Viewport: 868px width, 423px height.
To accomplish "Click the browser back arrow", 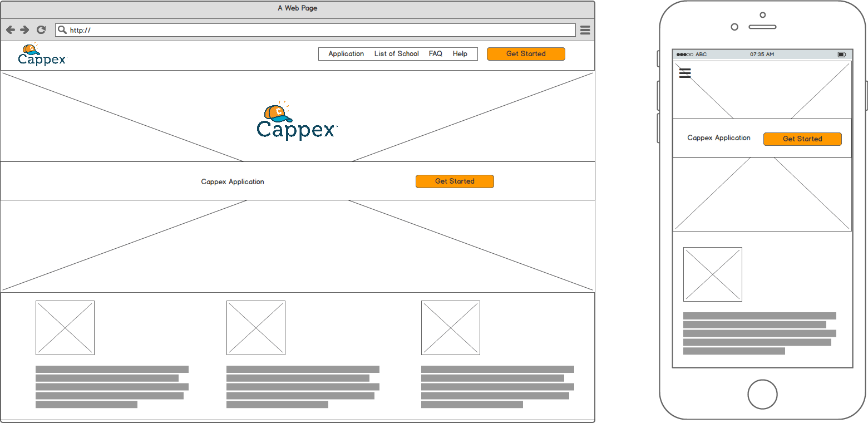I will [11, 30].
